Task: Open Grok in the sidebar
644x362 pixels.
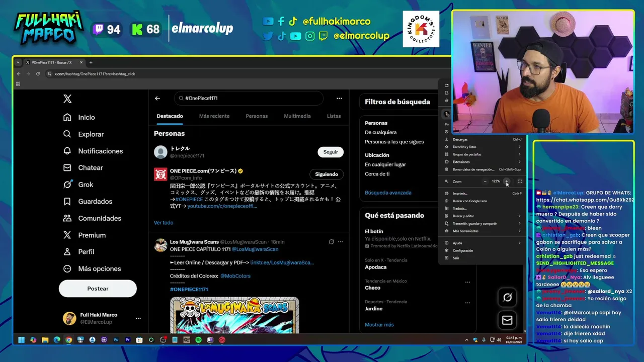Action: click(78, 185)
